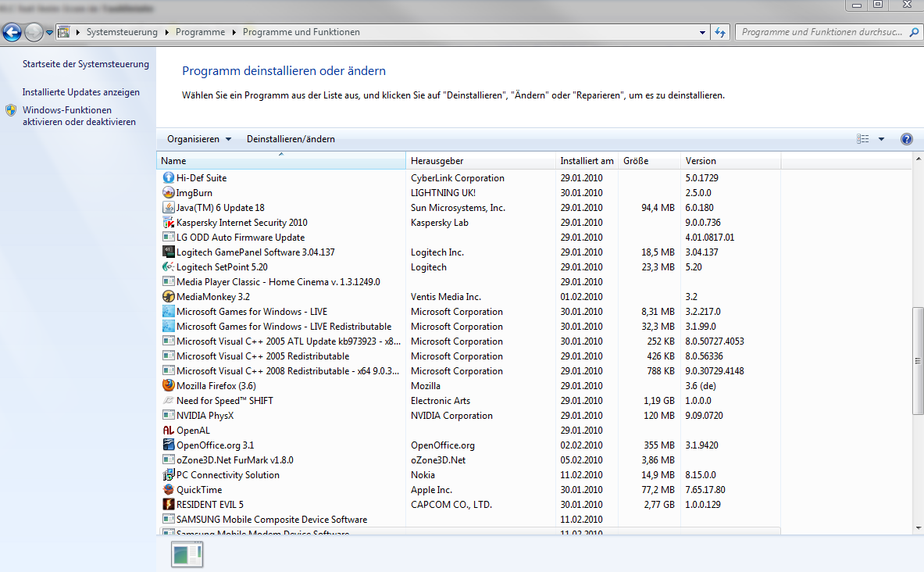This screenshot has height=572, width=924.
Task: Open the view options dropdown arrow
Action: [x=882, y=139]
